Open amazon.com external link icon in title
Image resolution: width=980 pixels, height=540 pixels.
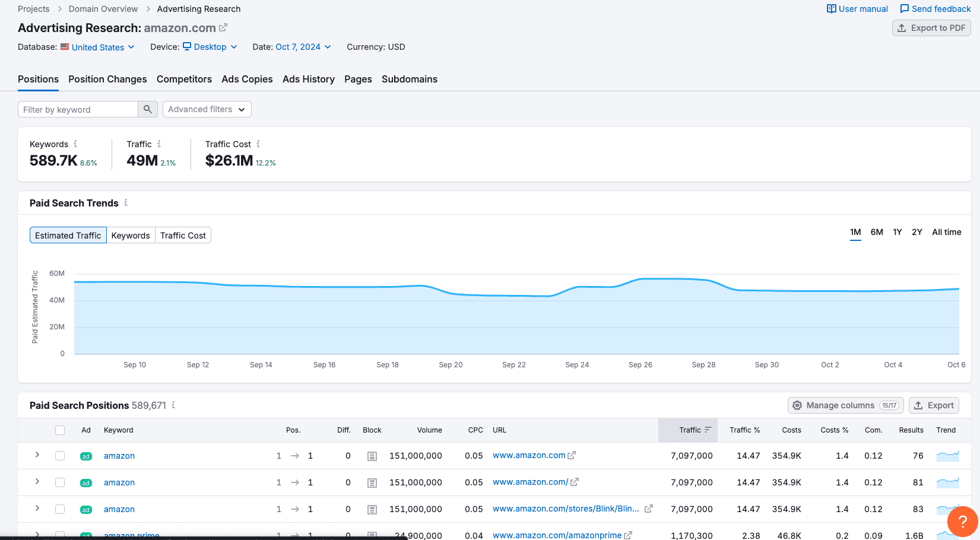(223, 27)
